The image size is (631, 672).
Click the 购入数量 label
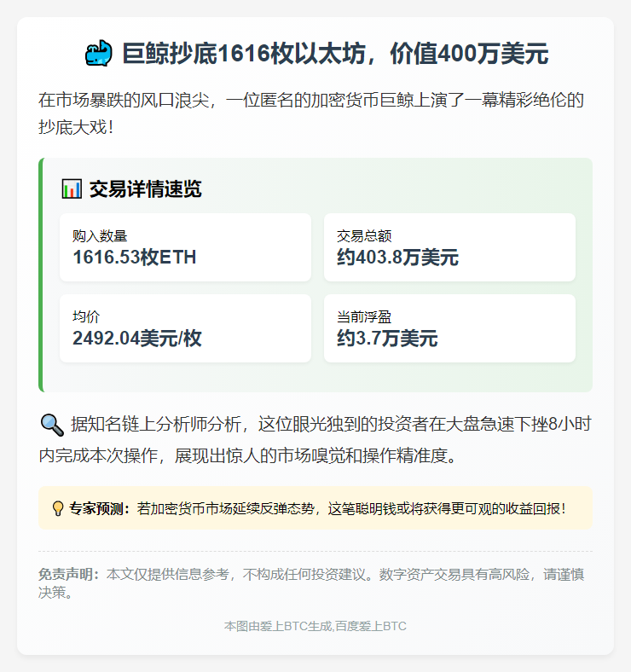pyautogui.click(x=100, y=236)
